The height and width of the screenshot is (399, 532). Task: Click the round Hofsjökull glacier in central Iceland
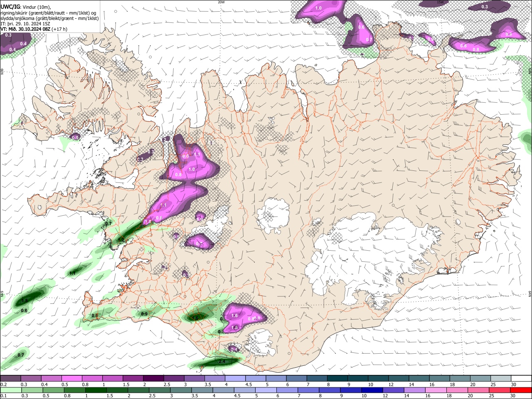click(x=273, y=215)
